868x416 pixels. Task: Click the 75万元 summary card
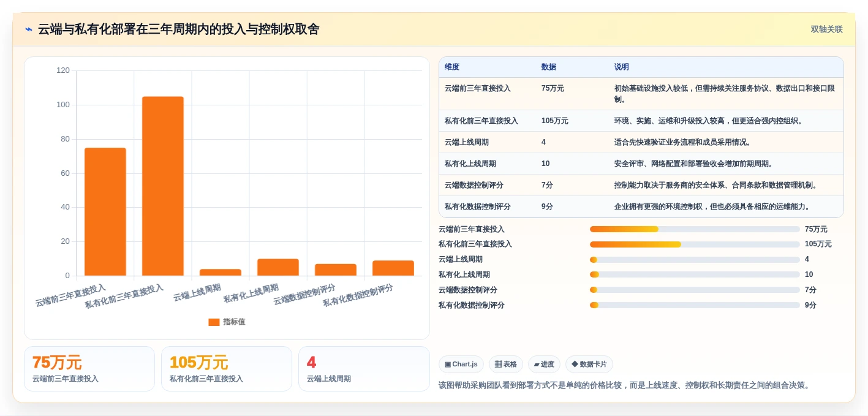click(89, 369)
